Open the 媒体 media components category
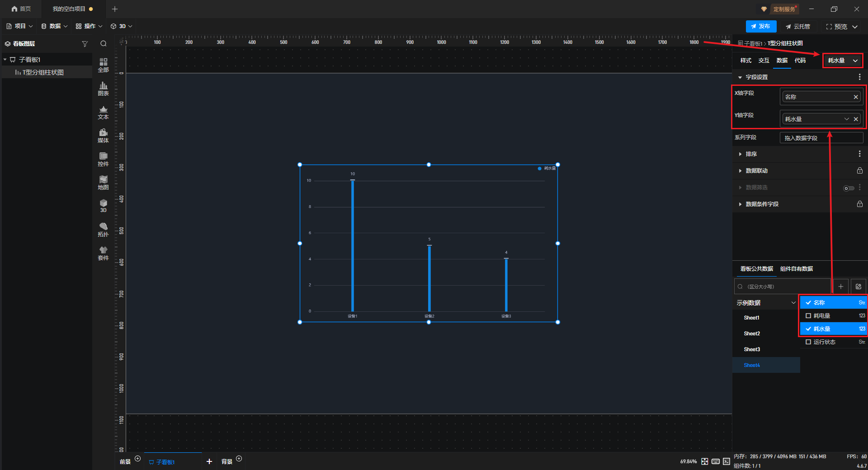 (103, 136)
